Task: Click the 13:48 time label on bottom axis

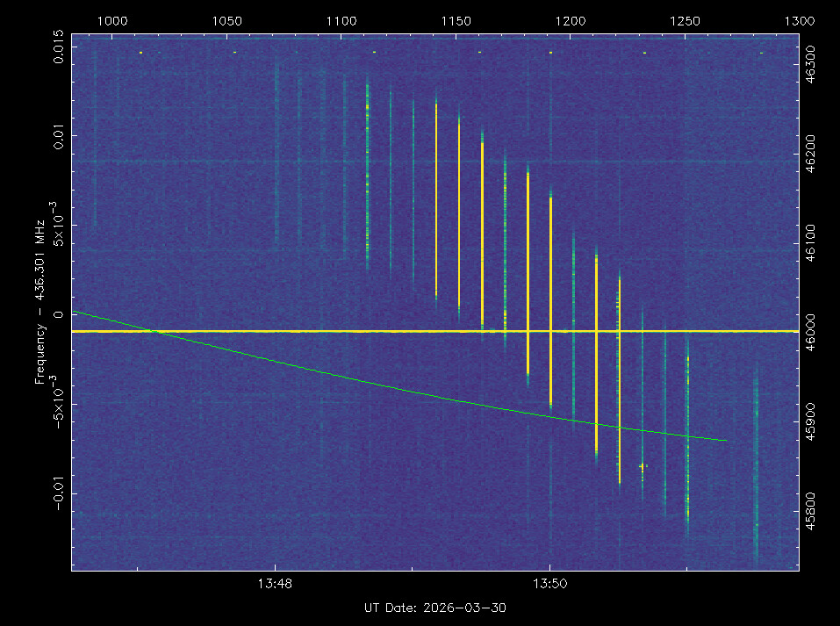Action: click(275, 583)
